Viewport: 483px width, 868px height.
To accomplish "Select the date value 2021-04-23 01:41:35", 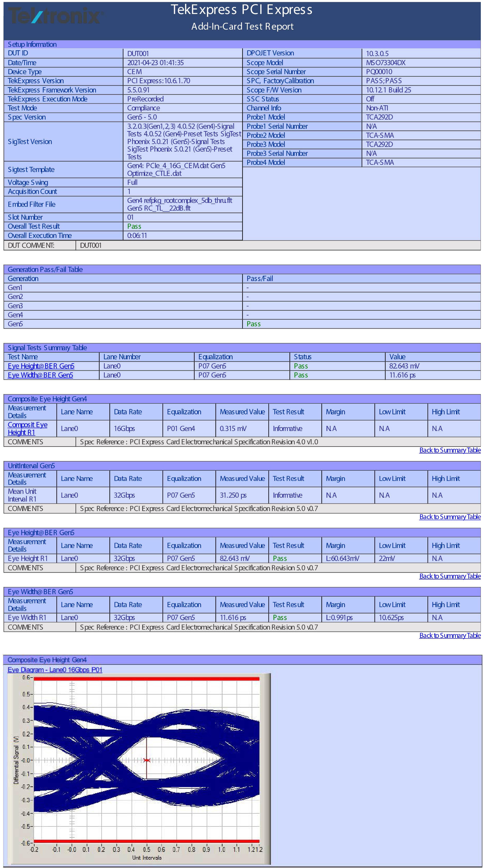I will [155, 63].
